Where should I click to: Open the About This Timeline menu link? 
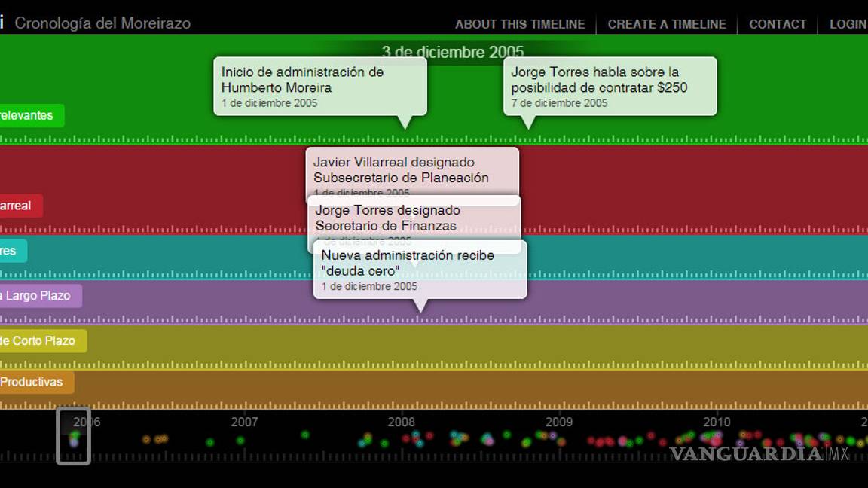519,24
